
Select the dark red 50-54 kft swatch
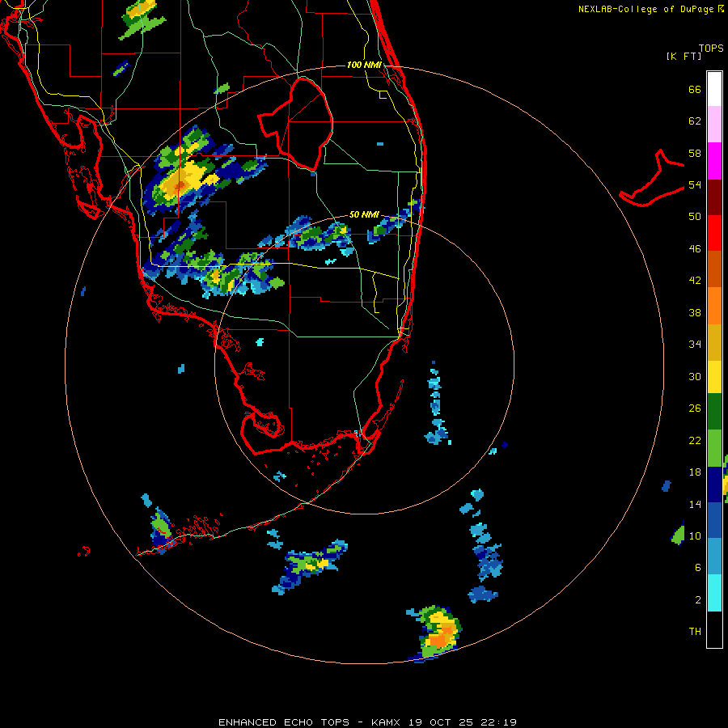[x=714, y=197]
